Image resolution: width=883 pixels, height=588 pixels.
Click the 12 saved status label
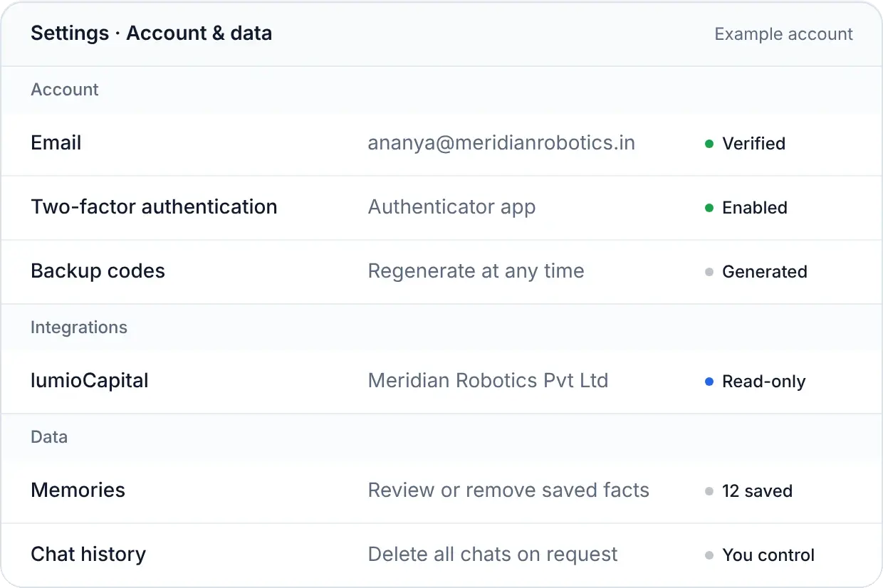[757, 491]
